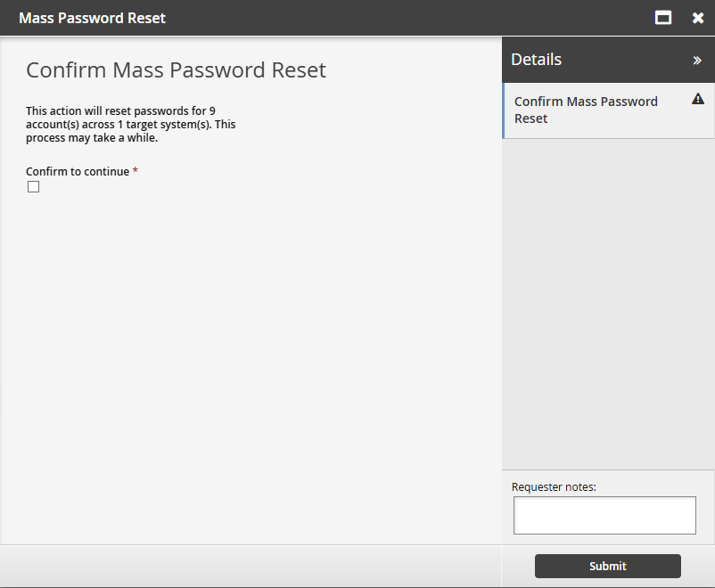Submit the mass password reset request

click(607, 566)
